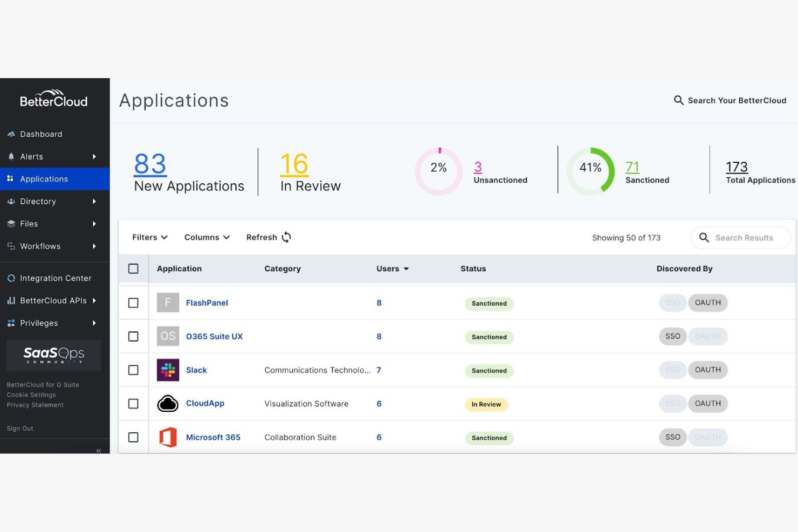Expand the Files submenu arrow
Screen dimensions: 798x532
(x=94, y=224)
